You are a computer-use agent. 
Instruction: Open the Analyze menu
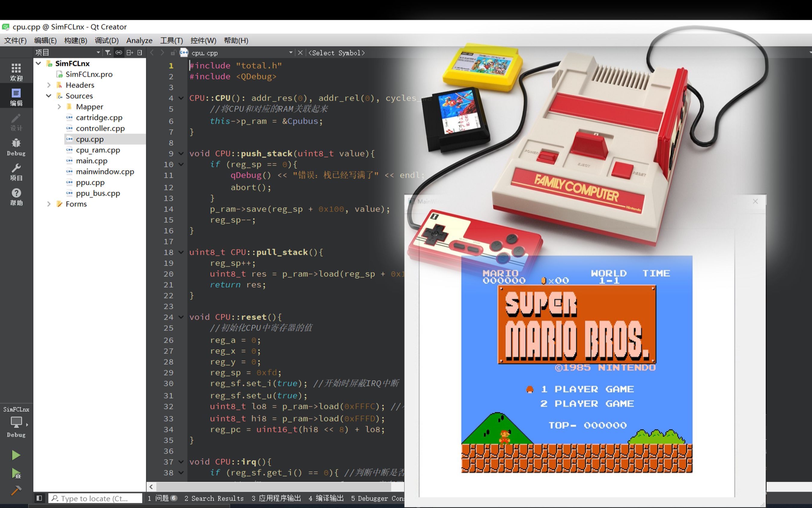139,40
